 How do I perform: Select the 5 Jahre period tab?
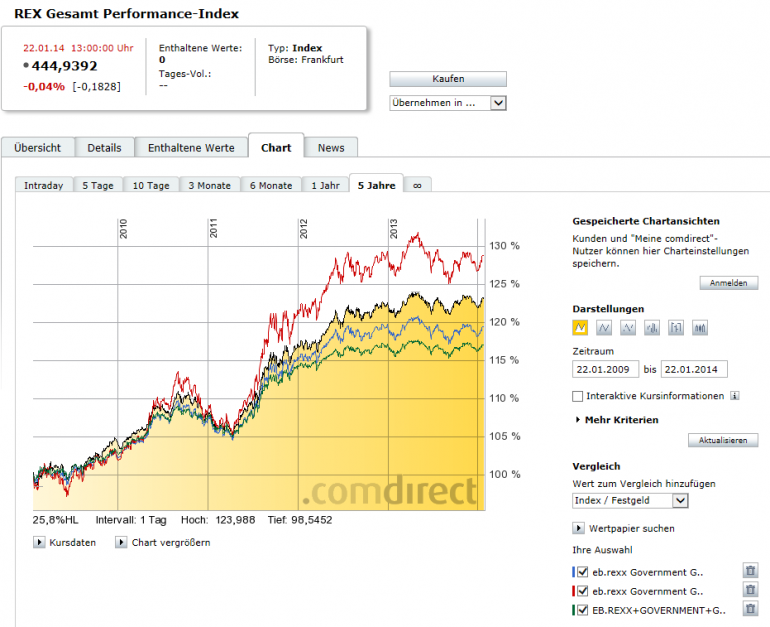[x=377, y=185]
